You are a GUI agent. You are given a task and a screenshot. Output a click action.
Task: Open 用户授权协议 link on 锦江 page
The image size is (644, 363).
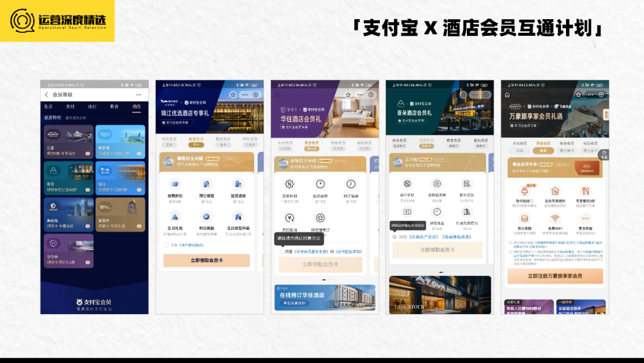coord(192,245)
